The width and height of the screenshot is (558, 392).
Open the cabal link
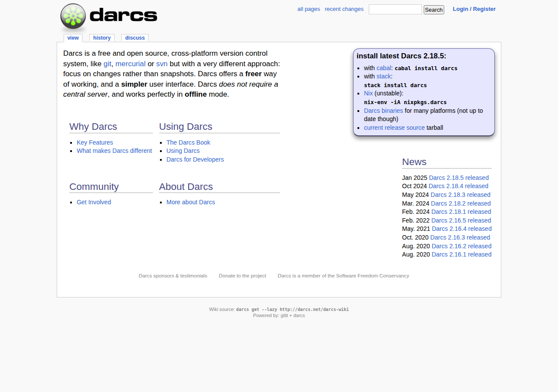384,68
